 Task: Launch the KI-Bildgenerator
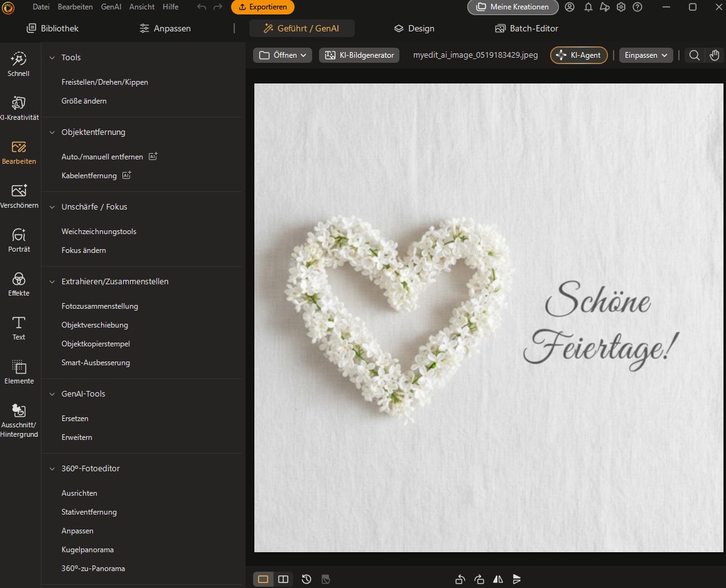click(359, 55)
